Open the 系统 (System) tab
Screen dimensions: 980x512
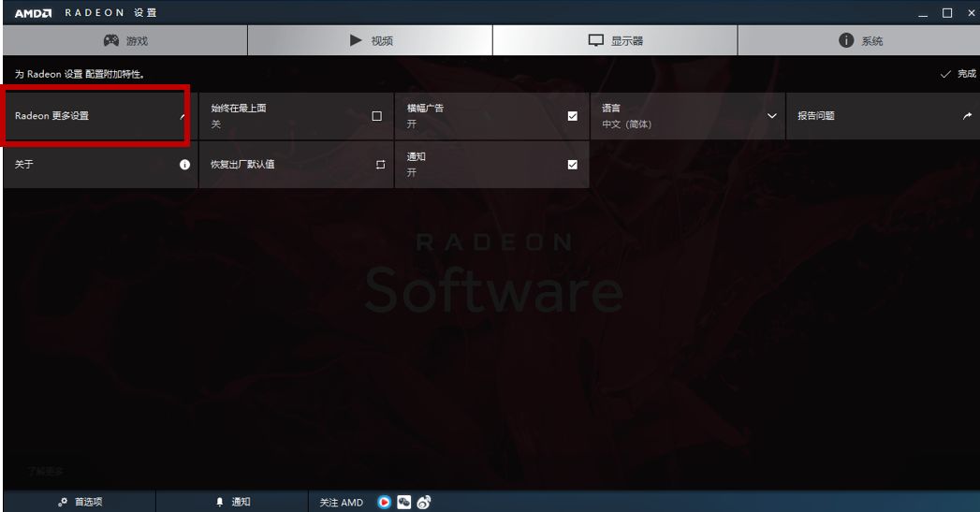[x=858, y=40]
